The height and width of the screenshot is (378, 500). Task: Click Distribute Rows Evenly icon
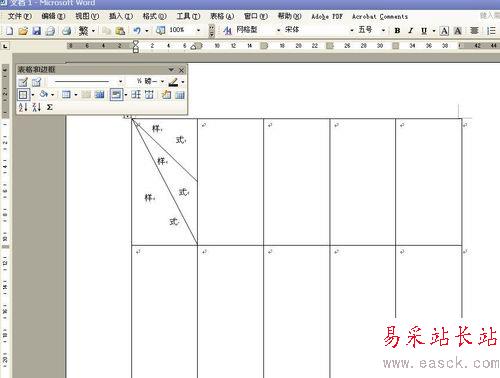point(136,95)
